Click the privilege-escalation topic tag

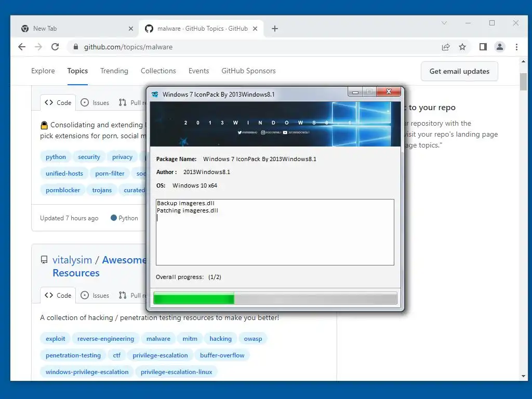pos(160,355)
